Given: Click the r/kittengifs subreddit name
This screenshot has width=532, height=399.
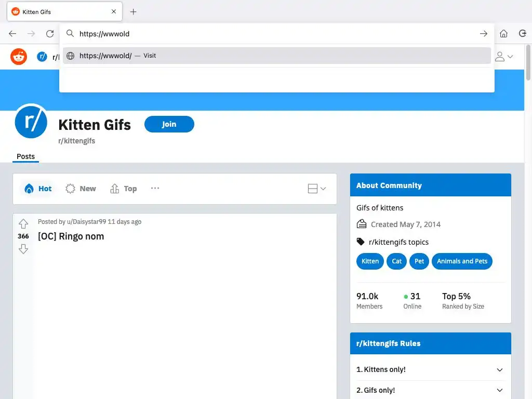Looking at the screenshot, I should click(77, 141).
